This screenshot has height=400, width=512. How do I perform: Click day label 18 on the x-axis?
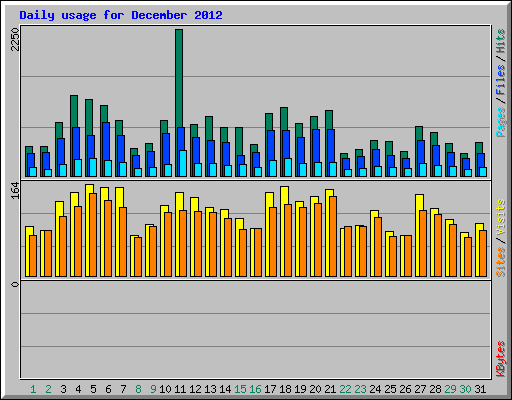(285, 389)
